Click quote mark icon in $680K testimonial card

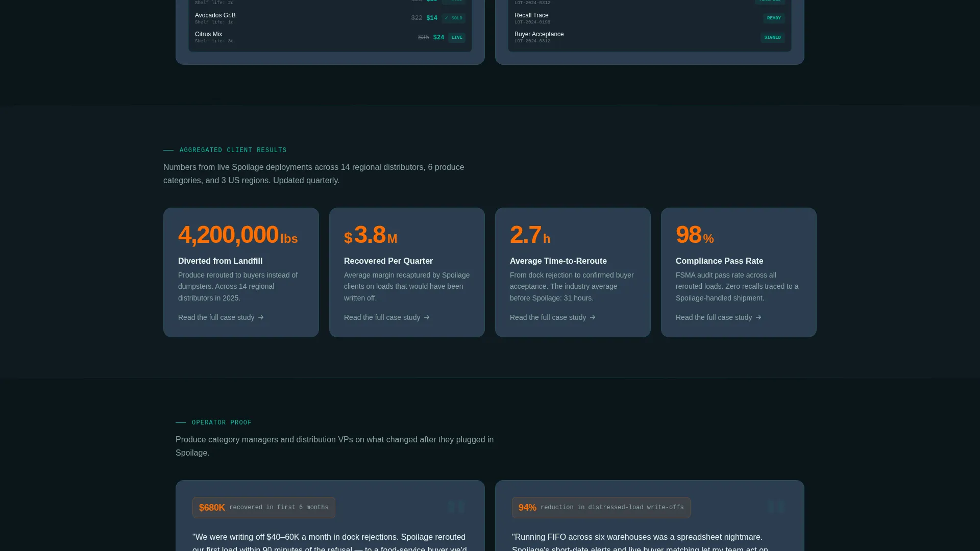(x=456, y=507)
